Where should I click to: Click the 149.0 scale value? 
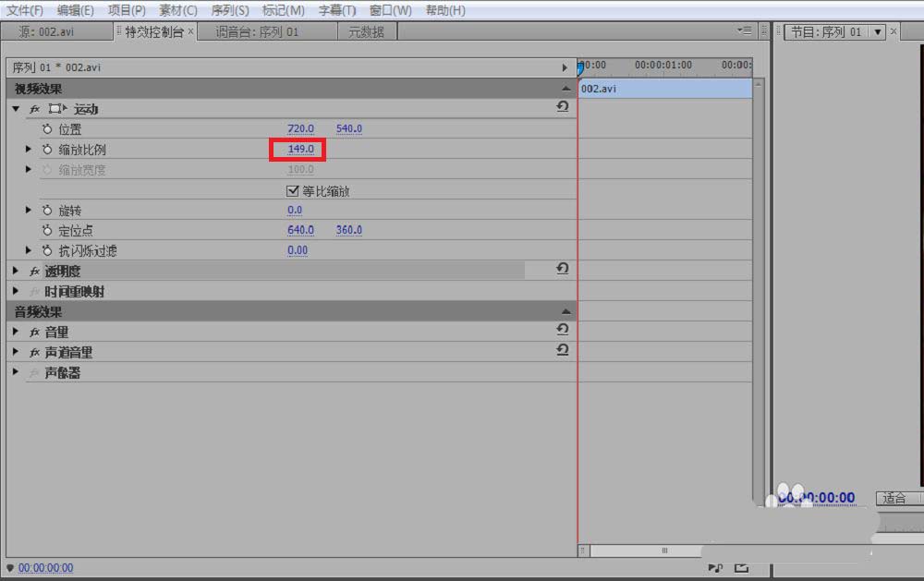[x=300, y=150]
